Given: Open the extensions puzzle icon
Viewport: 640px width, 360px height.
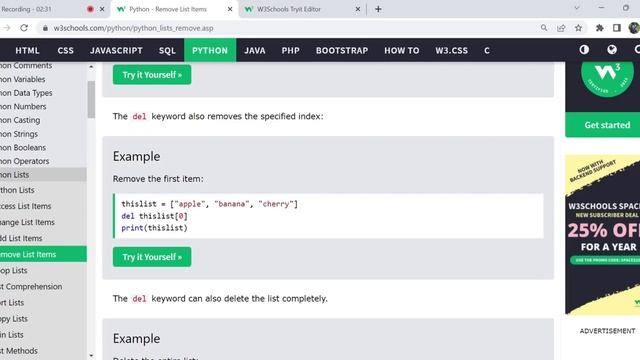Looking at the screenshot, I should coord(600,28).
